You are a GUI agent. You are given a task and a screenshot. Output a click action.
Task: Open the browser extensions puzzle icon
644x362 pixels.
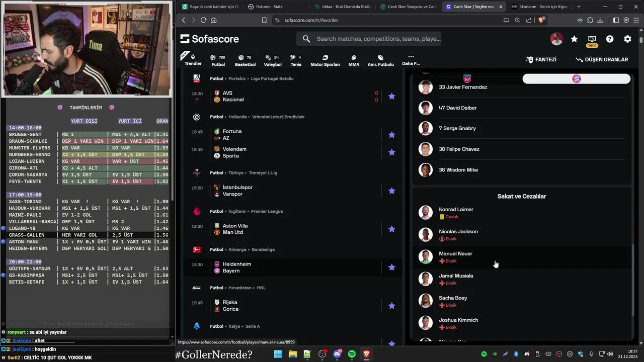tap(590, 20)
